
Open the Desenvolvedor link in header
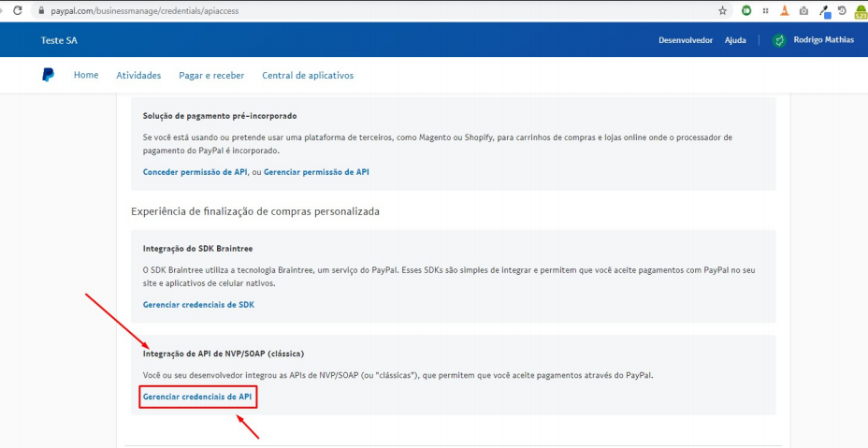tap(686, 40)
